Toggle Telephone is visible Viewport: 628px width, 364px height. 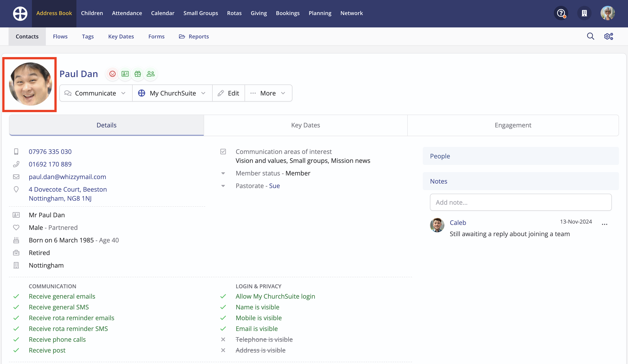(264, 340)
